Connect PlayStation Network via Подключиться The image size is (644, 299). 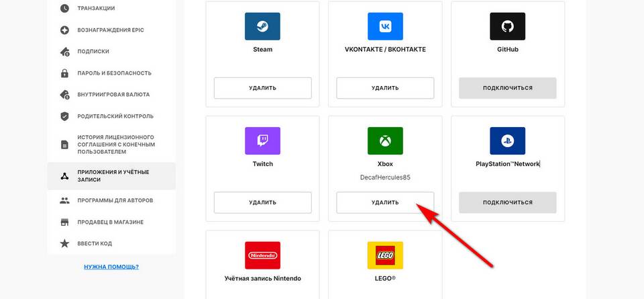508,202
